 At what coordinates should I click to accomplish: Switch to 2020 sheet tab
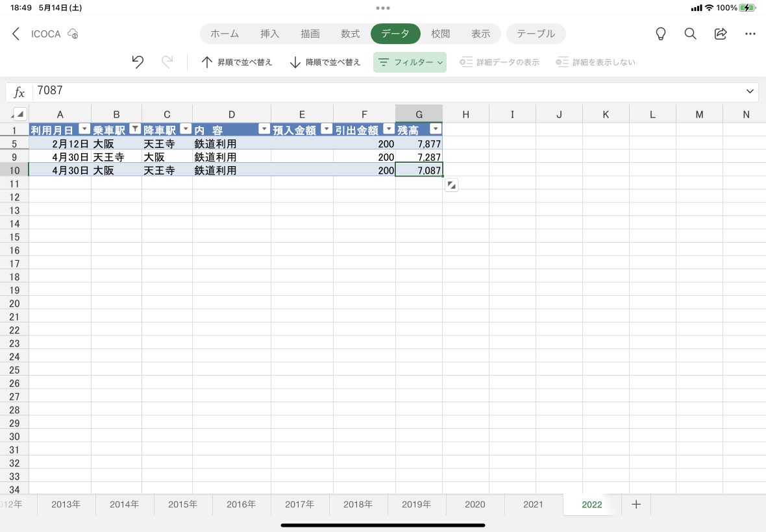tap(475, 504)
